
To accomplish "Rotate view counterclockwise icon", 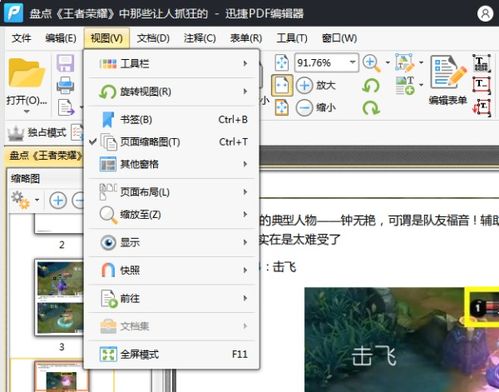I will [x=371, y=86].
